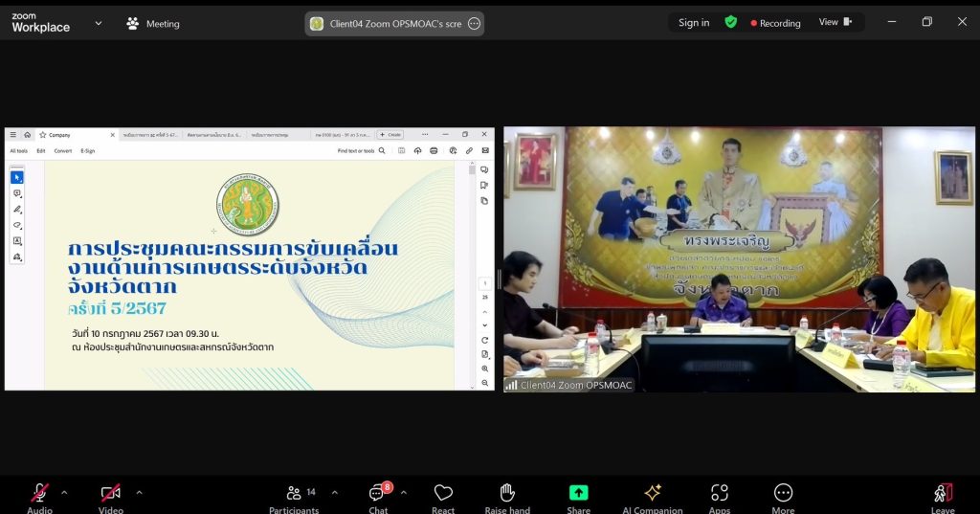
Task: Click the zoom out magnifier
Action: tap(485, 383)
